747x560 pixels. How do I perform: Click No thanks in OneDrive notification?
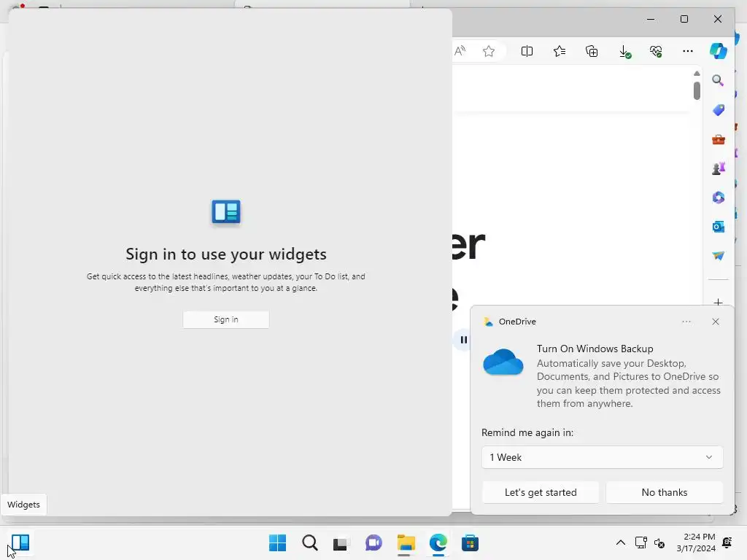pyautogui.click(x=664, y=492)
